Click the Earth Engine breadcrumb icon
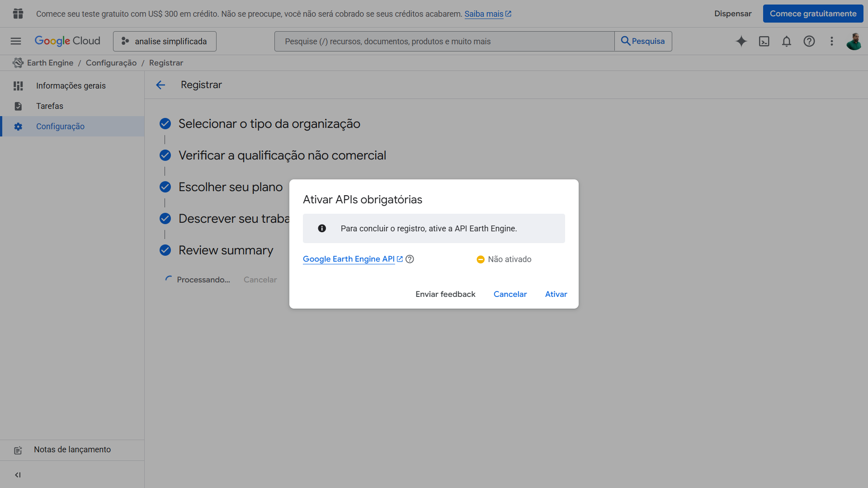868x488 pixels. tap(17, 63)
